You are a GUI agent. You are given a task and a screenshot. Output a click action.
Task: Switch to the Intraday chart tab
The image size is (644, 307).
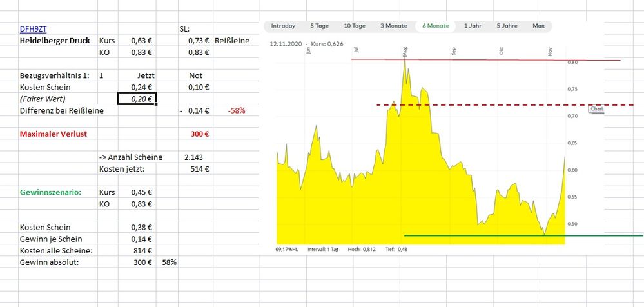pos(283,26)
